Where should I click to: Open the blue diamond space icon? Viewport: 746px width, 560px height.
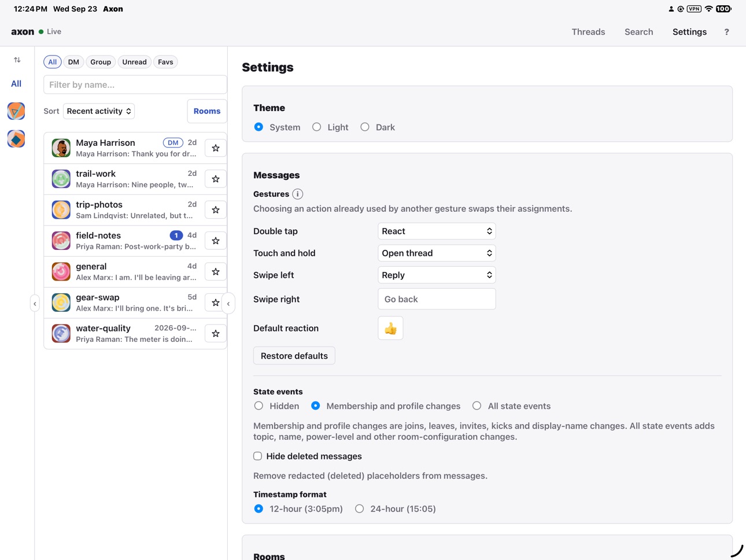(x=16, y=139)
